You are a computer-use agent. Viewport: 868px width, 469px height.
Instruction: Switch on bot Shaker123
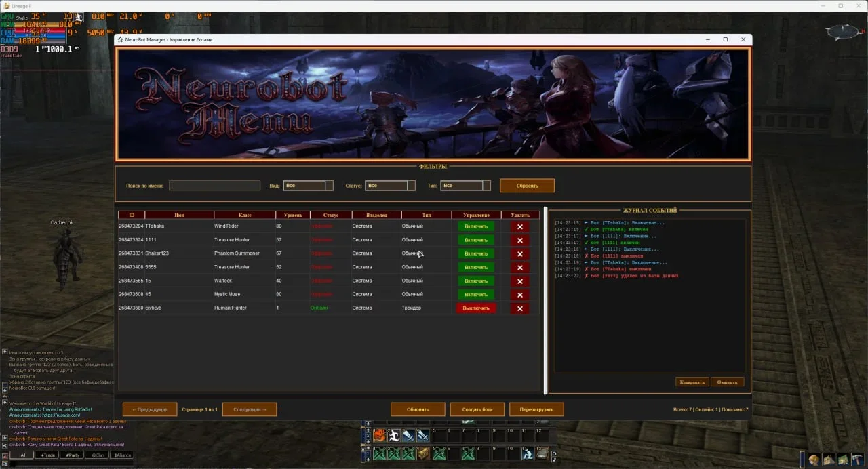tap(476, 253)
